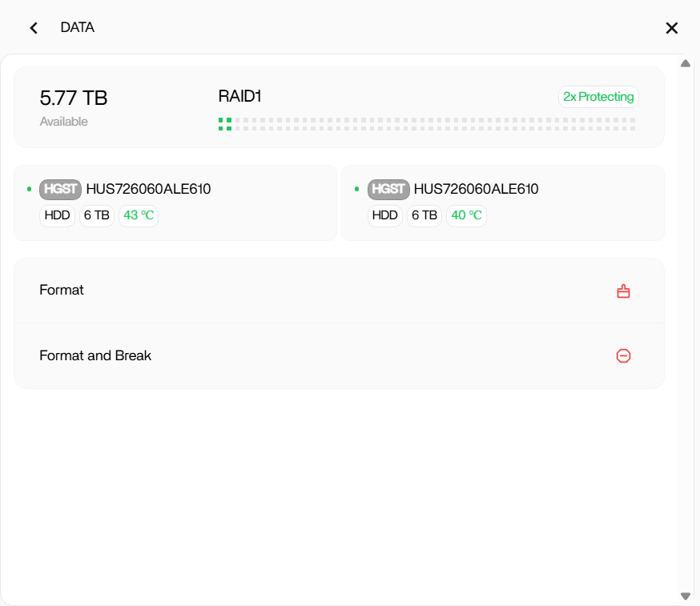Click the scrollbar down arrow
This screenshot has height=606, width=700.
pos(685,596)
